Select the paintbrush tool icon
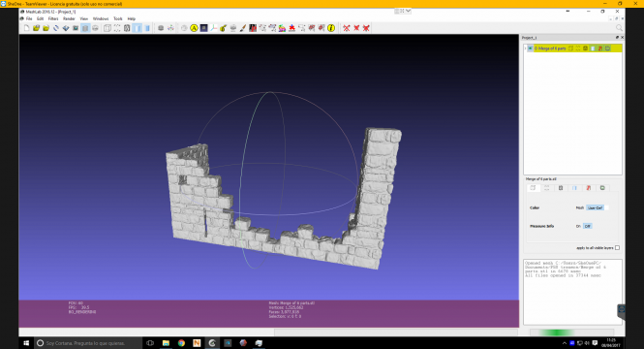The width and height of the screenshot is (644, 349). point(243,28)
